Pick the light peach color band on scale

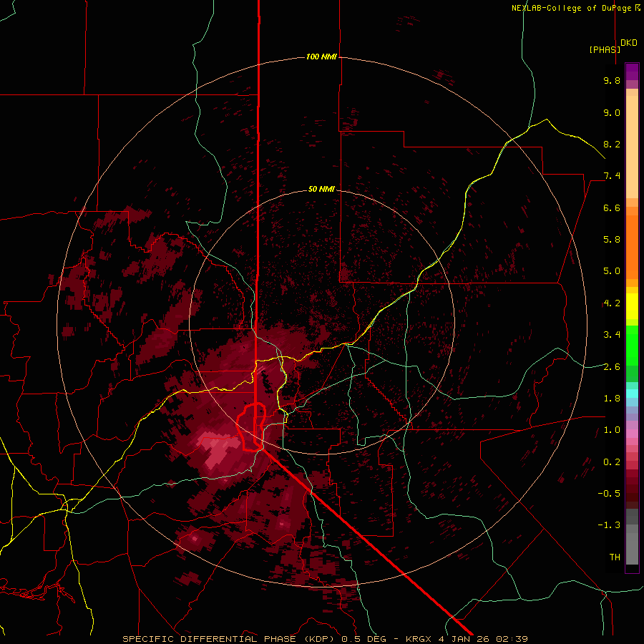pyautogui.click(x=632, y=148)
